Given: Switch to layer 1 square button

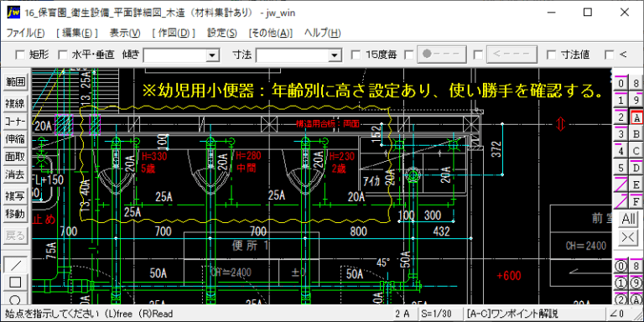Looking at the screenshot, I should (x=621, y=101).
